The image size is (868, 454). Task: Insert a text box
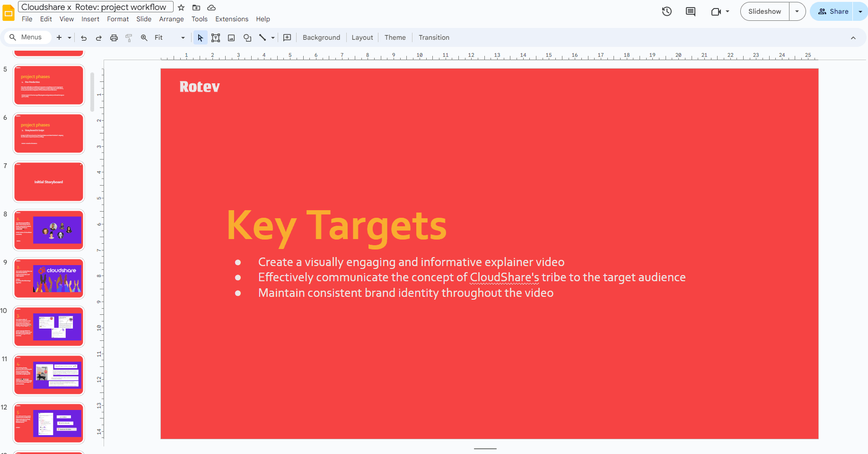[216, 38]
